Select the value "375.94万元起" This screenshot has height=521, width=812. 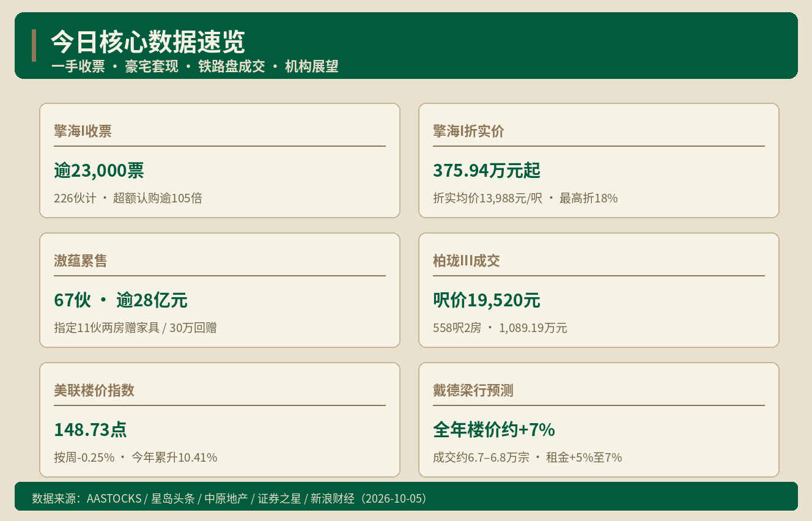(487, 171)
